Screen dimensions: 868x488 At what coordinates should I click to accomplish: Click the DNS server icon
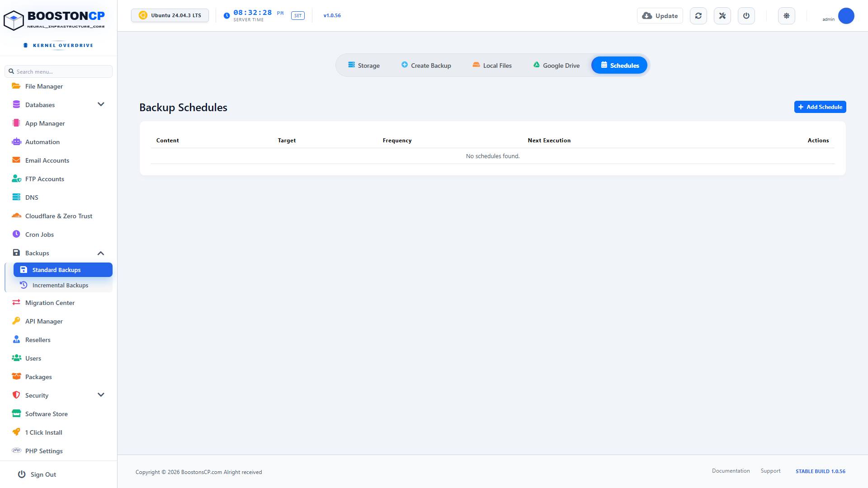16,197
